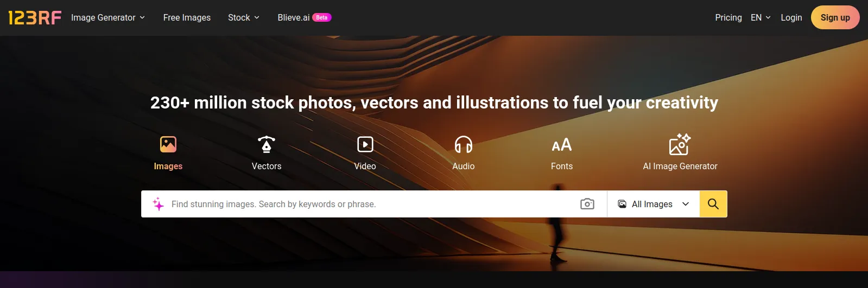Click the Sign up button
Screen dimensions: 868x288
click(835, 17)
